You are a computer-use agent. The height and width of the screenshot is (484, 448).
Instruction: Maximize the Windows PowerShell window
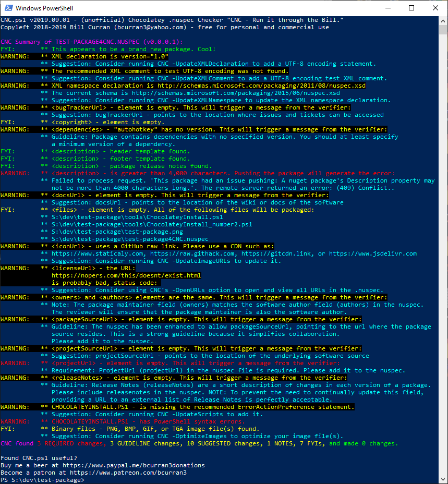(411, 8)
